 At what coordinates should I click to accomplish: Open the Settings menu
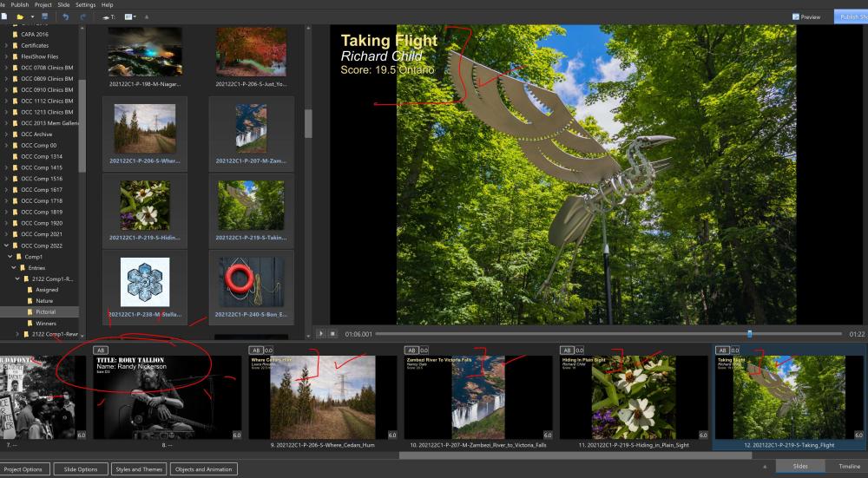85,4
